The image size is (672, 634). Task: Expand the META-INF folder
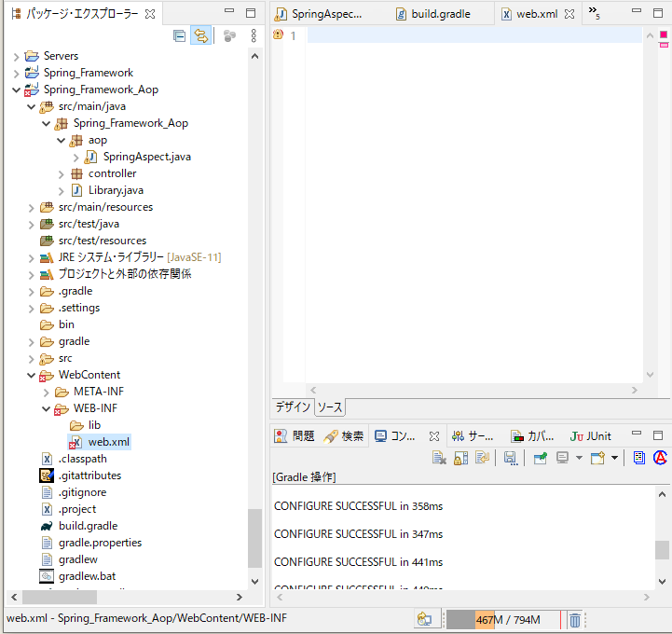coord(47,393)
